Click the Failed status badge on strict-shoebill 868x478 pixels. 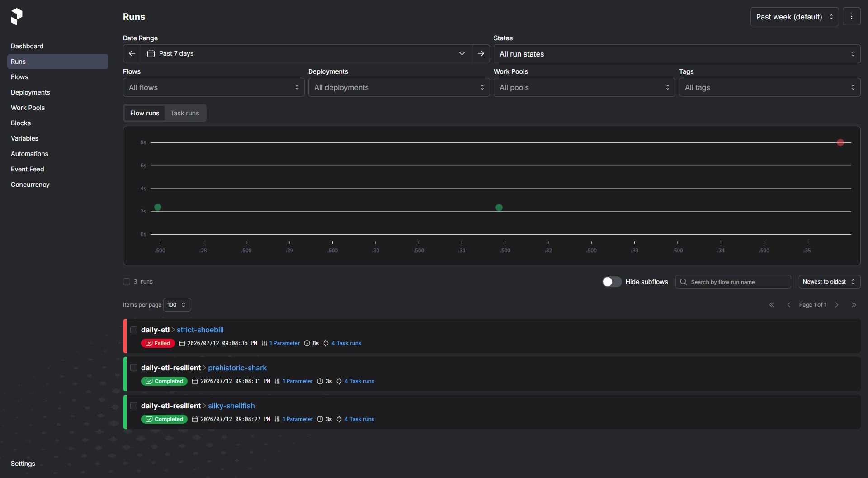coord(158,343)
